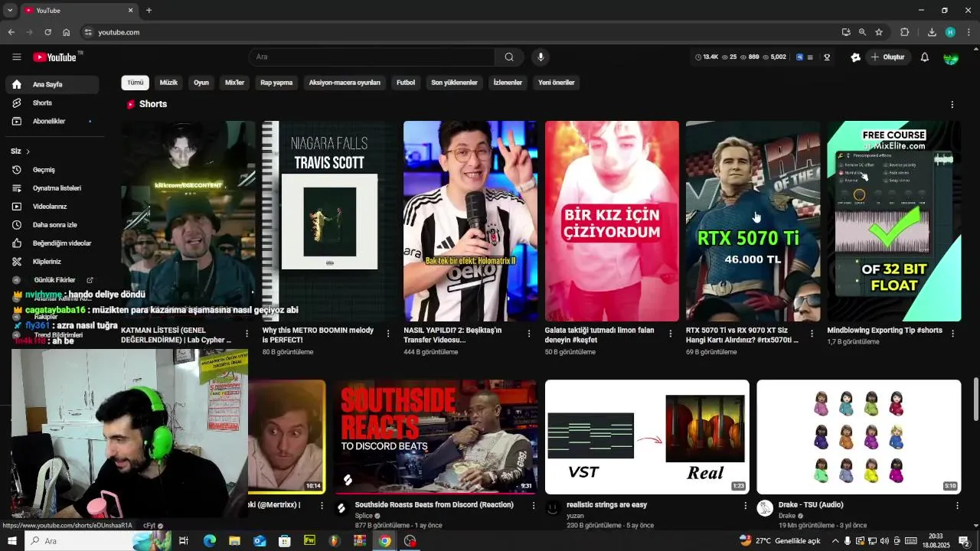Open the Drake - TSU (Audio) title
The width and height of the screenshot is (980, 551).
click(x=811, y=505)
